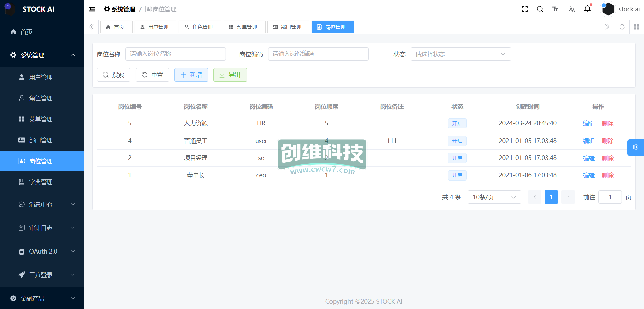Open the font size adjustment icon
Viewport: 644px width, 309px height.
coord(555,9)
